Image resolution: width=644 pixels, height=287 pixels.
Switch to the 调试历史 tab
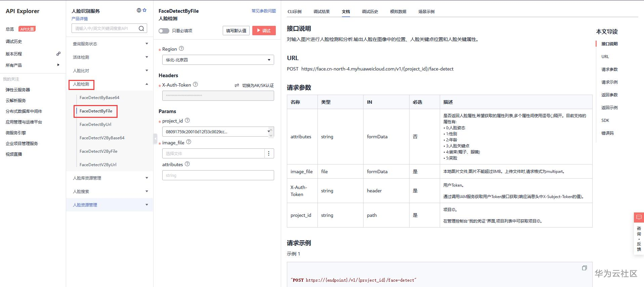[x=370, y=11]
